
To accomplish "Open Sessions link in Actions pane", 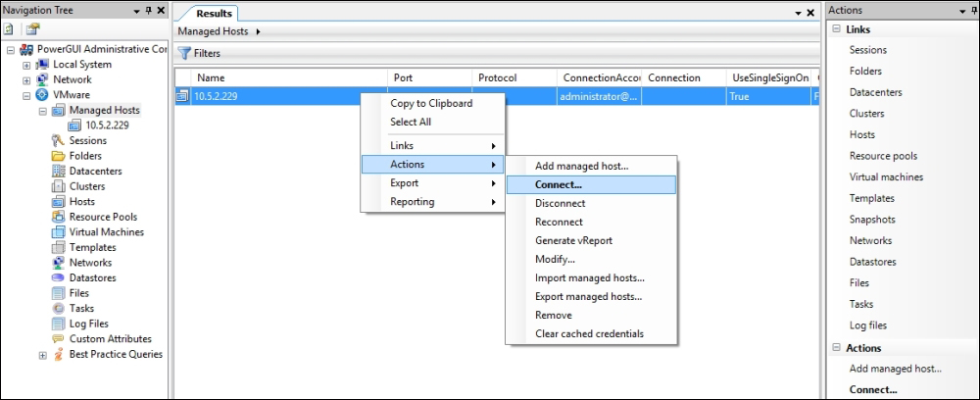I will coord(867,50).
